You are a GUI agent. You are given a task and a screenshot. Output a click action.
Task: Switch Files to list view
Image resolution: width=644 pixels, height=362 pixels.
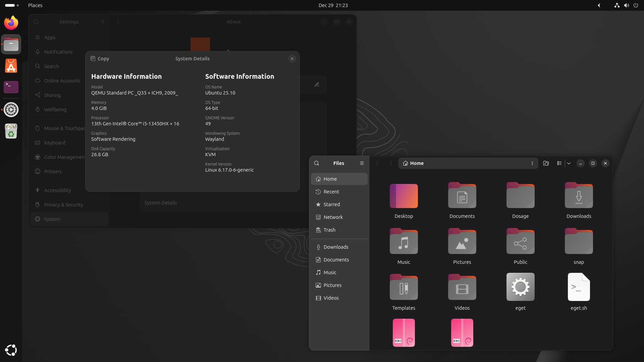click(559, 163)
